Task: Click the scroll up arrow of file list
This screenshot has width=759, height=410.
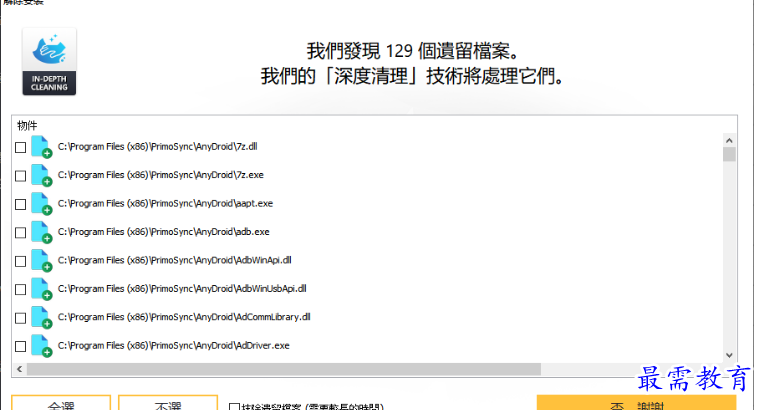Action: pos(729,140)
